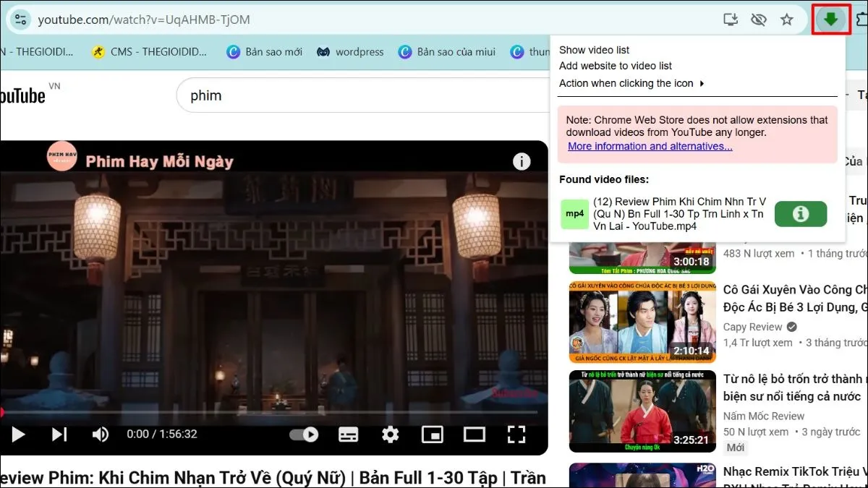Mute the video with the volume icon

[x=101, y=434]
